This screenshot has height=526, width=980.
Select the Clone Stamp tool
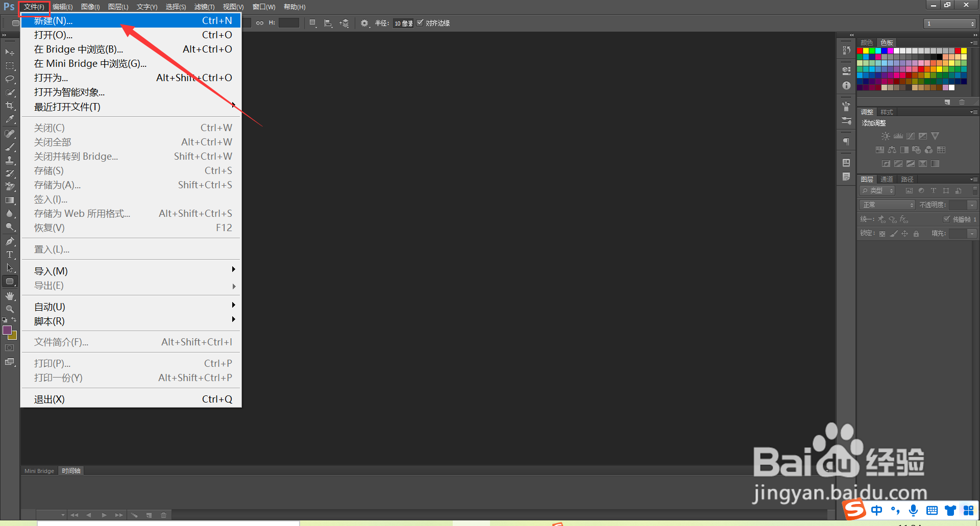point(10,160)
